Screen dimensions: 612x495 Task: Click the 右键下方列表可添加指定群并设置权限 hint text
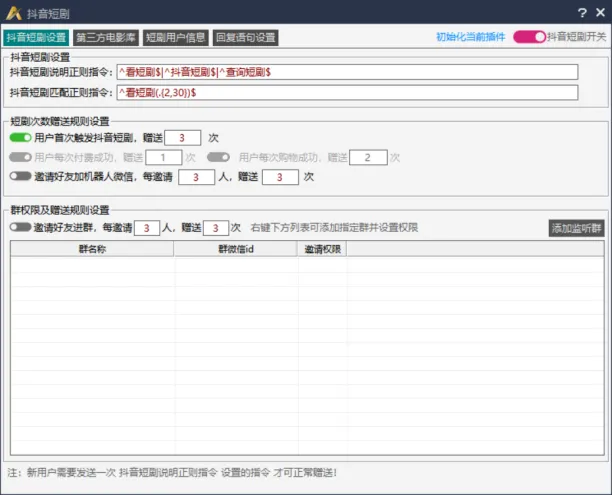[334, 228]
